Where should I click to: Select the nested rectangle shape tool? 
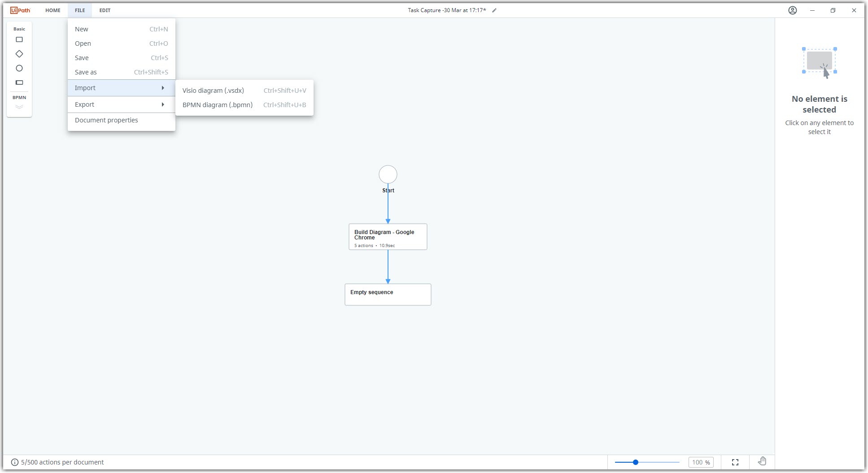pos(19,82)
